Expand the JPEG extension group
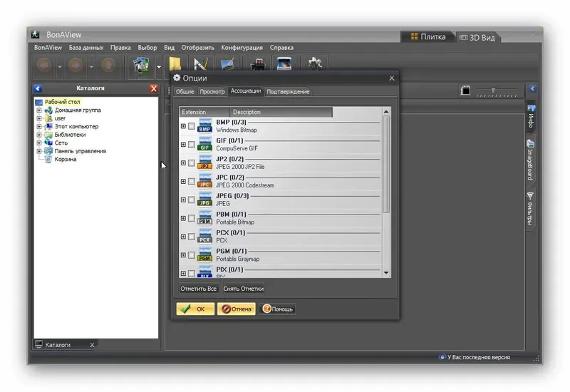The height and width of the screenshot is (392, 570). click(x=183, y=200)
